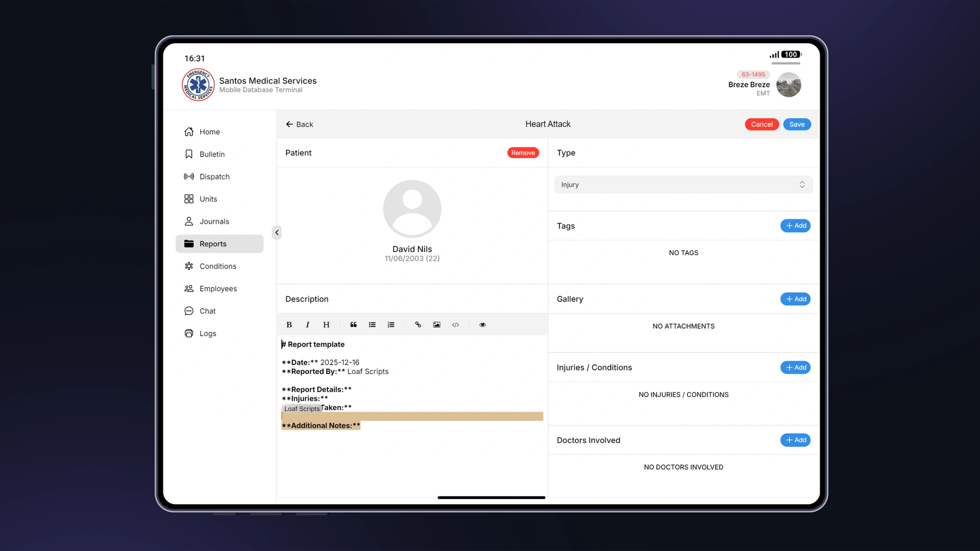The width and height of the screenshot is (980, 551).
Task: Cancel editing the report
Action: click(762, 124)
